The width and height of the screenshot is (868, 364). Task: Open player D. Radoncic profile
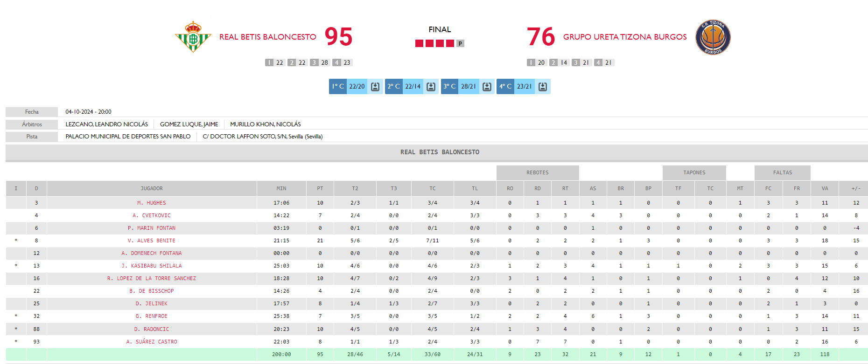tap(152, 330)
